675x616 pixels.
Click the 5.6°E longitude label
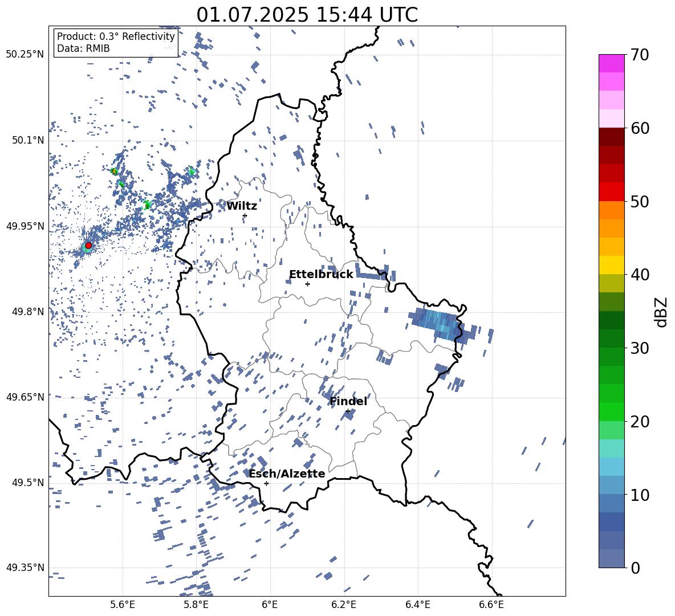tap(123, 605)
